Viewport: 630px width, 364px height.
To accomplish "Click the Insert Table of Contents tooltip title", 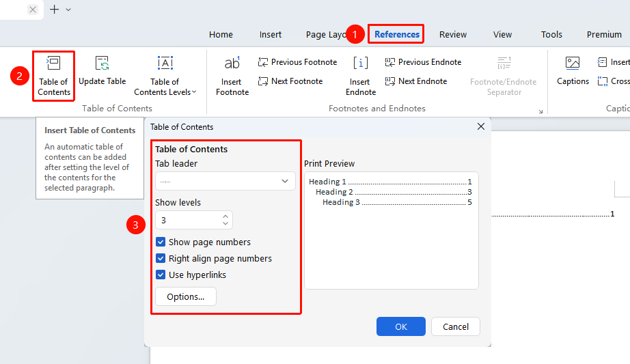I will [90, 130].
